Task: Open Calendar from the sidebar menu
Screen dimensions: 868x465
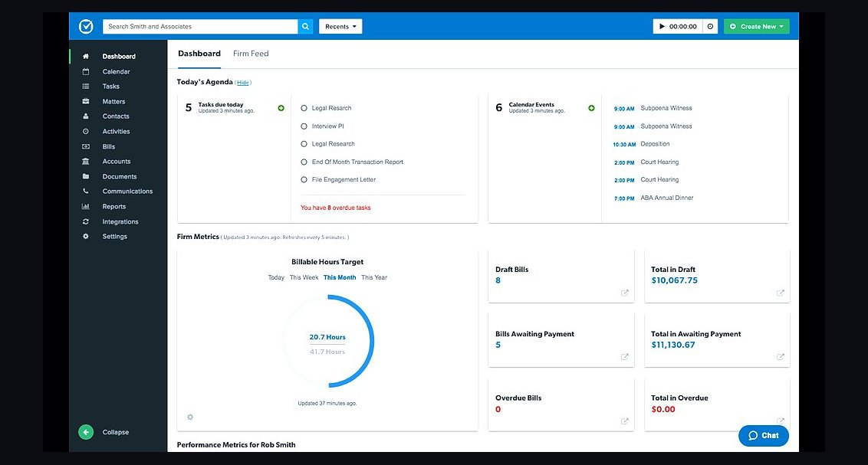Action: 116,71
